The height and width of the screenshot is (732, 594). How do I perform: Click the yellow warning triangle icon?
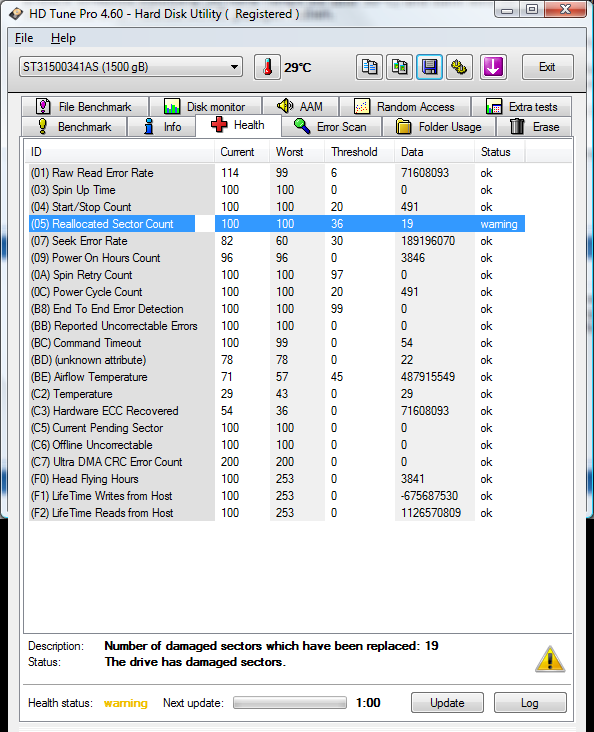click(550, 659)
